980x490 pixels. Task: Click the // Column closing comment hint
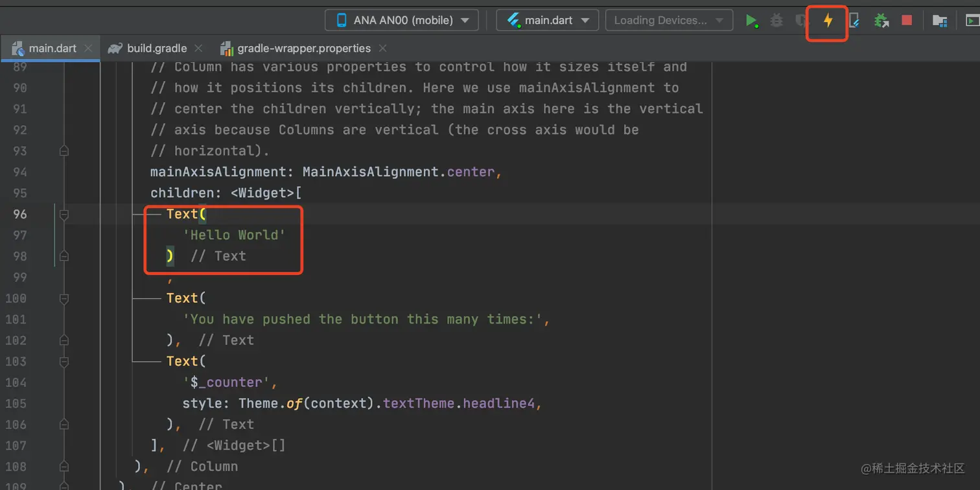(x=202, y=467)
